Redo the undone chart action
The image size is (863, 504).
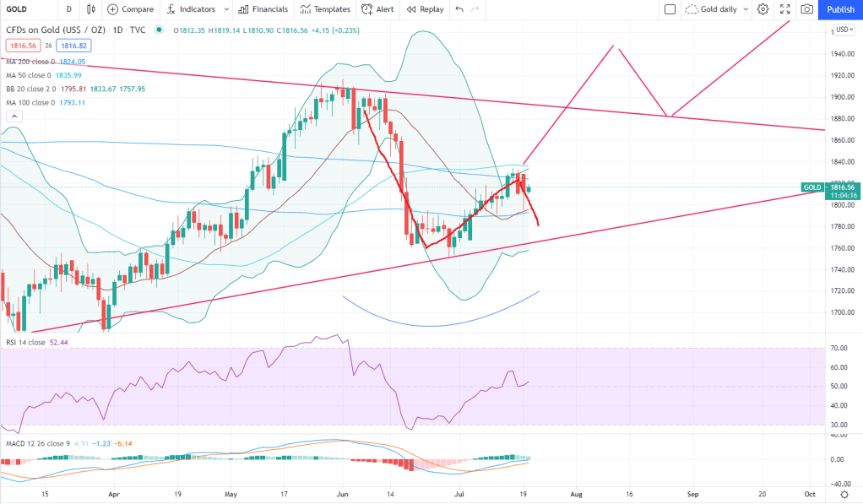tap(475, 9)
